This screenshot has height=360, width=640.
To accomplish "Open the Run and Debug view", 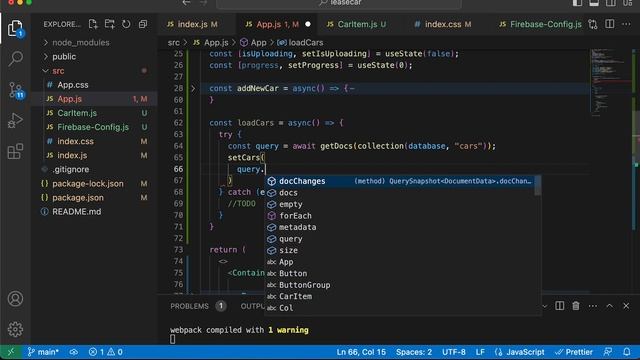I will tap(15, 120).
